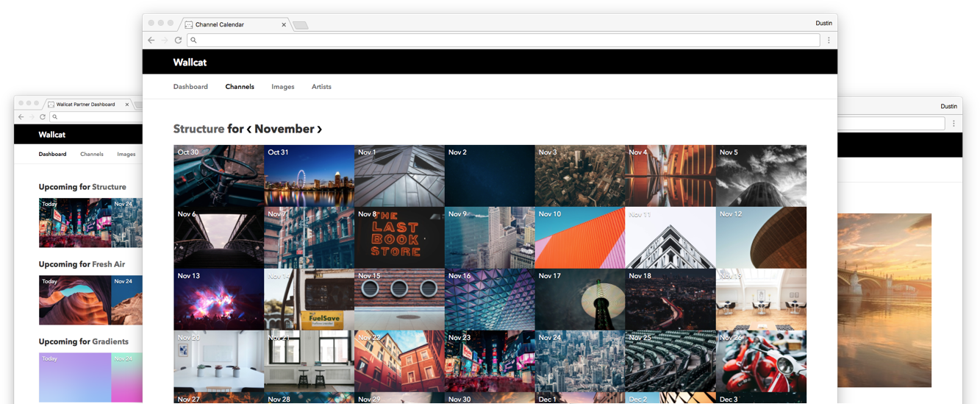The height and width of the screenshot is (404, 980).
Task: Open sunset bridge image in right window
Action: pos(884,300)
